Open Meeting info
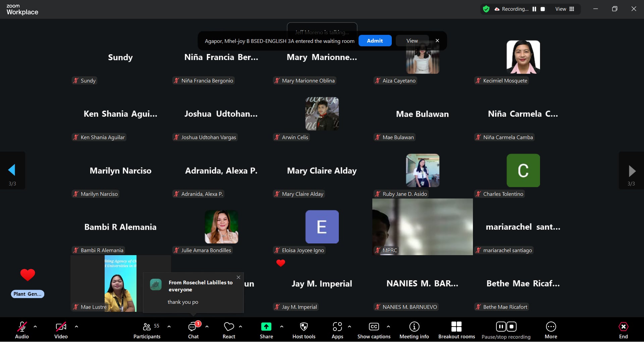This screenshot has width=644, height=342. point(414,330)
